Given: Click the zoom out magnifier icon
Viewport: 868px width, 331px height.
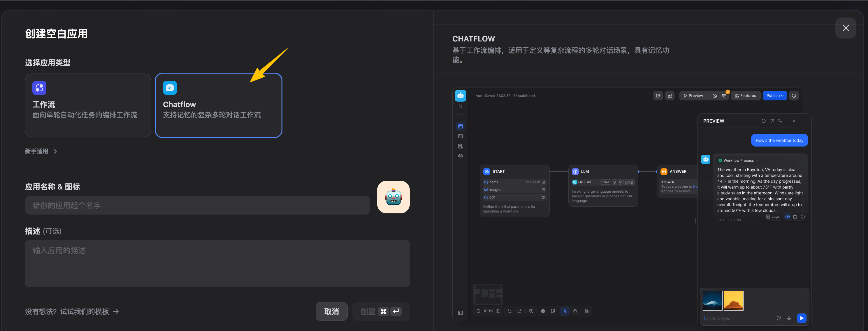Looking at the screenshot, I should tap(478, 311).
